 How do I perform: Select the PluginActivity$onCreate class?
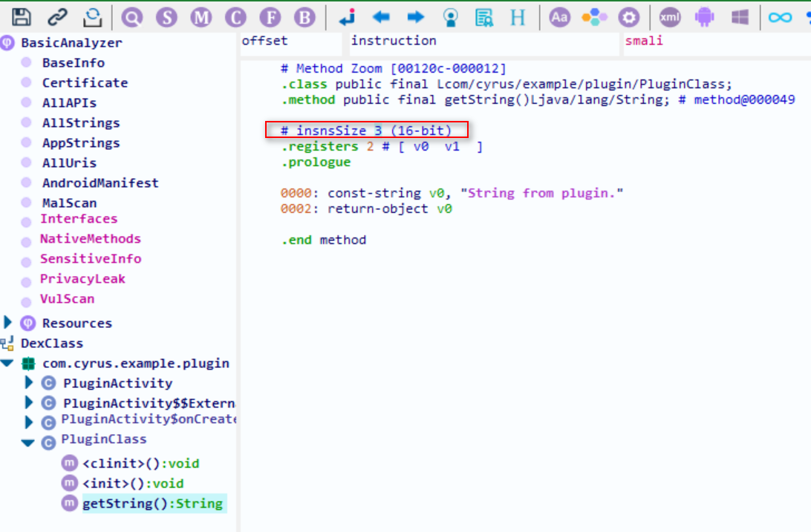click(149, 419)
